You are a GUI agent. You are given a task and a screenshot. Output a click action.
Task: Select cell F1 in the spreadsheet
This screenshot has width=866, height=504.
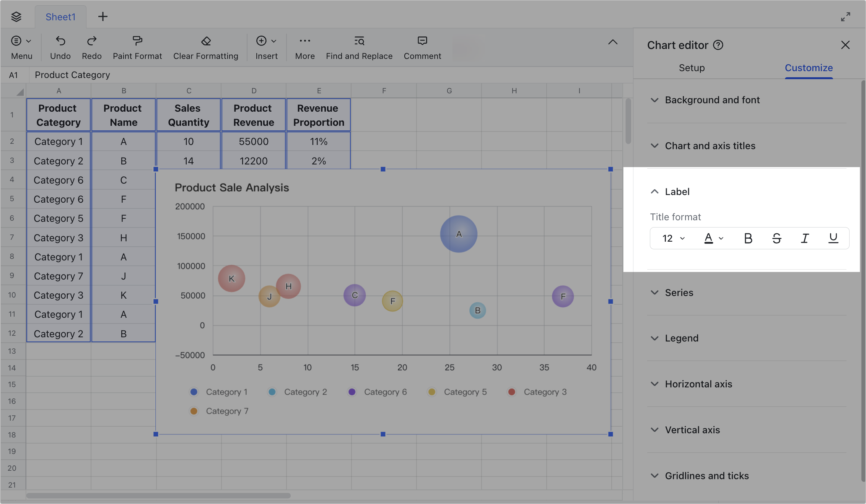pyautogui.click(x=384, y=115)
